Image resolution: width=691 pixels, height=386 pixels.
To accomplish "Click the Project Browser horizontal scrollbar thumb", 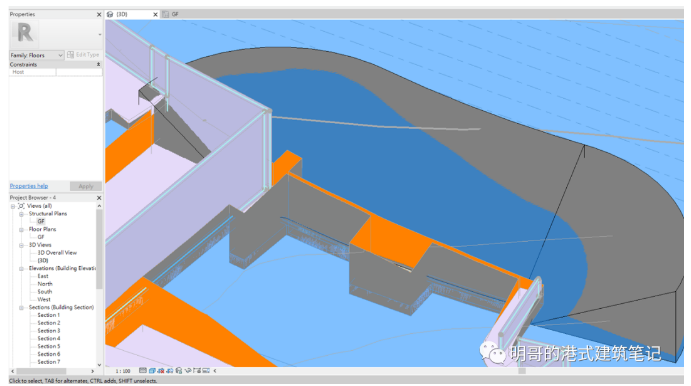I will [41, 371].
